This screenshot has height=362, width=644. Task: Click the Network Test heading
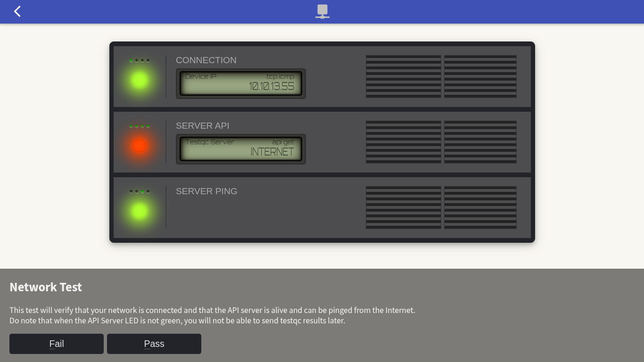pos(46,287)
